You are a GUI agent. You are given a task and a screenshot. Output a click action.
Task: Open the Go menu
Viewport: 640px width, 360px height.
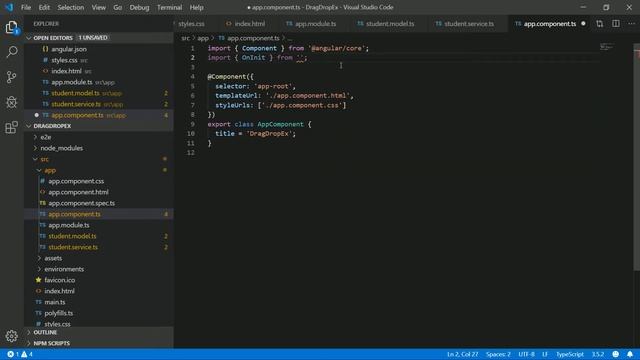coord(118,7)
